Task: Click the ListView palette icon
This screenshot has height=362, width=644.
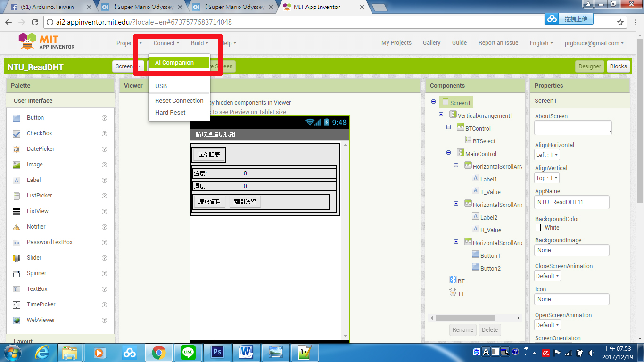Action: (x=17, y=211)
